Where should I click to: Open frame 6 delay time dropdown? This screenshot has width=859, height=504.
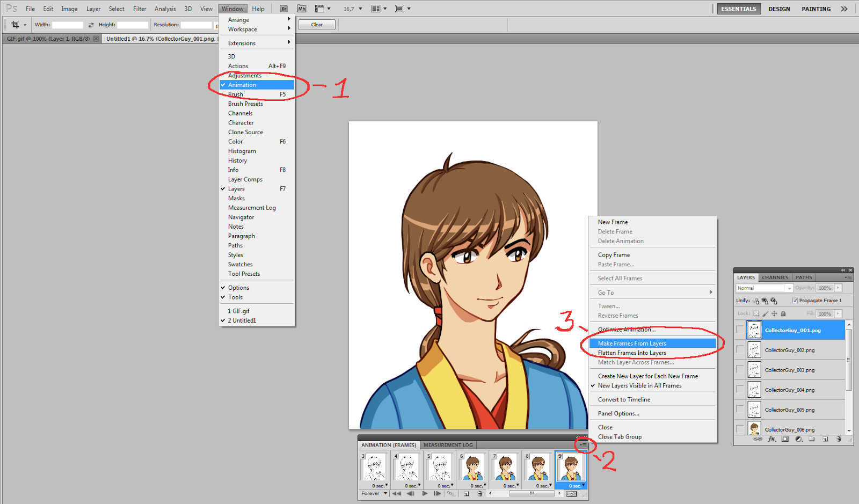pyautogui.click(x=485, y=485)
